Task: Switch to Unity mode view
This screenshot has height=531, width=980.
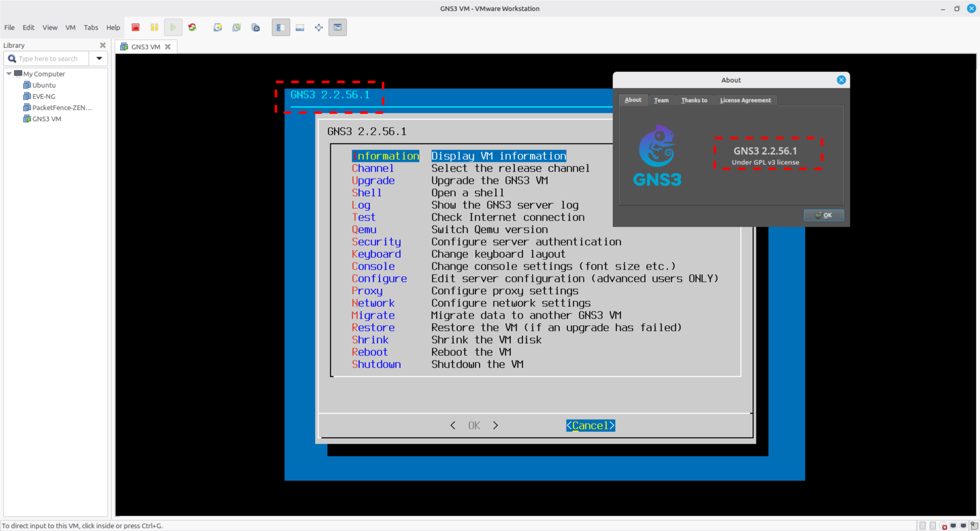Action: pos(337,27)
